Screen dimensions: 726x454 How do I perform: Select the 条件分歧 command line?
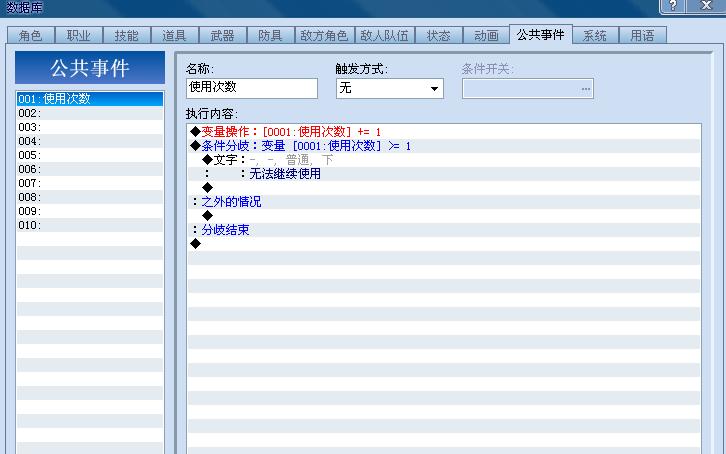pos(444,146)
